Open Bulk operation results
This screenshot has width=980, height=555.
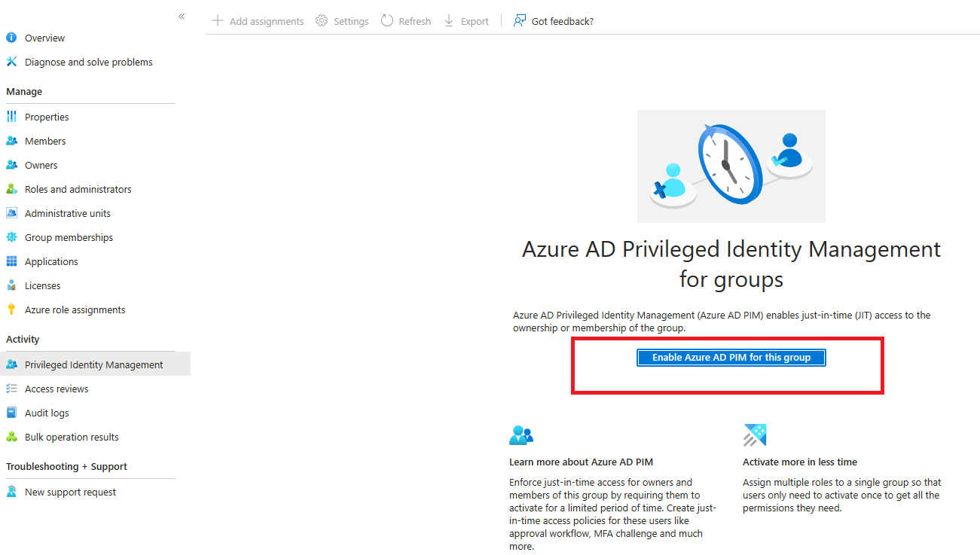[x=72, y=437]
